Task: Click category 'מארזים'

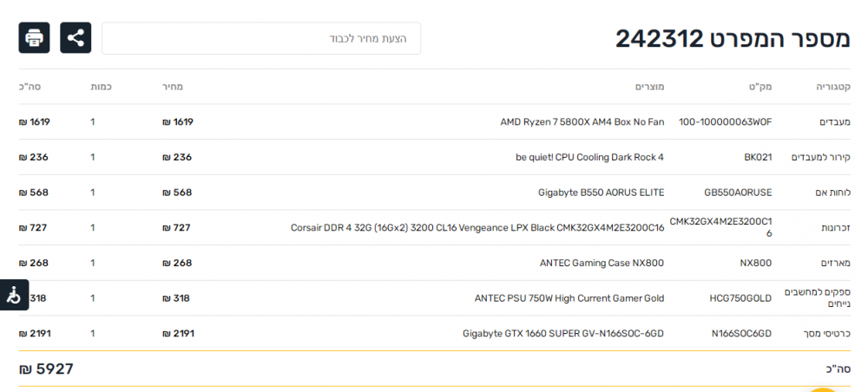Action: pyautogui.click(x=835, y=263)
